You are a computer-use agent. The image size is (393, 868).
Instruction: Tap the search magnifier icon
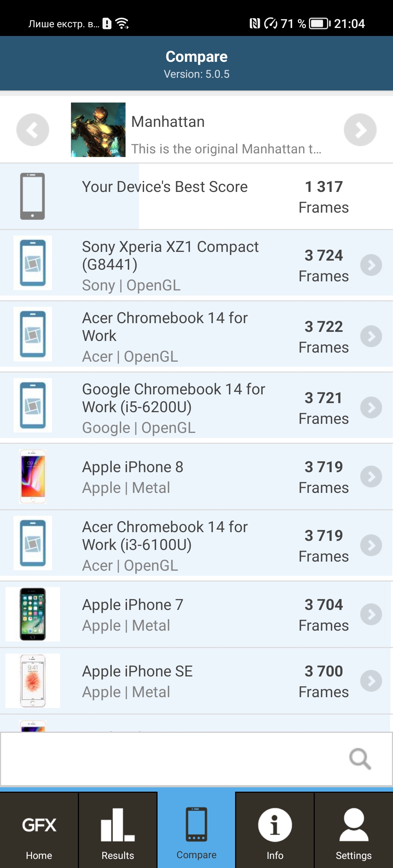(360, 759)
